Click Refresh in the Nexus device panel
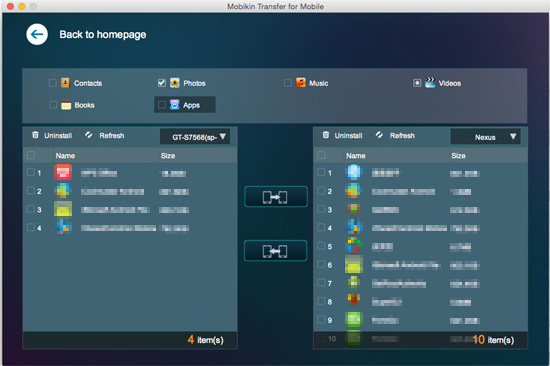Viewport: 550px width, 366px height. pos(402,135)
